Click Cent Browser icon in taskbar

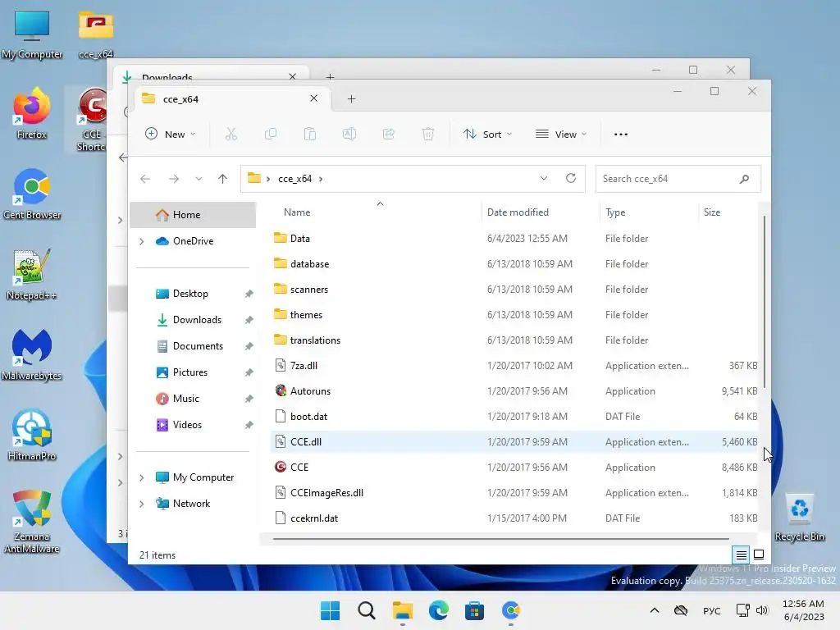click(x=510, y=610)
